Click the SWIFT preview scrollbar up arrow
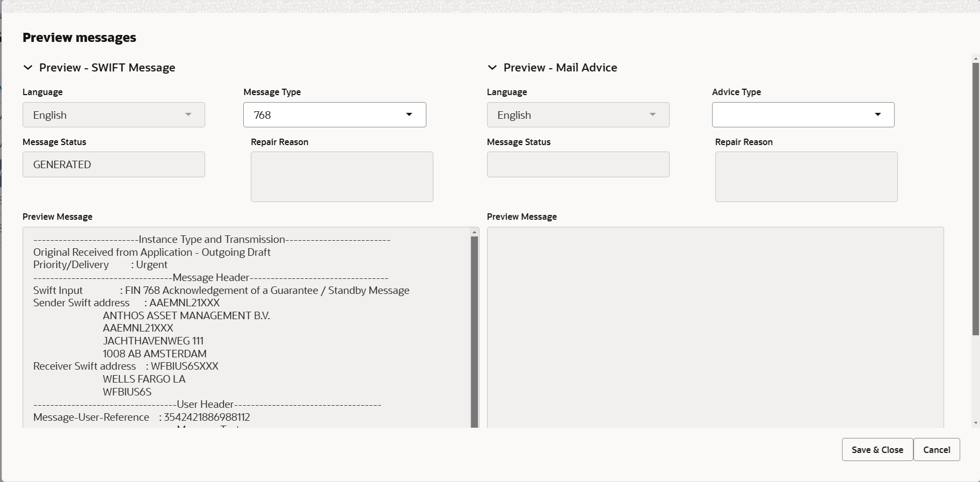 474,232
